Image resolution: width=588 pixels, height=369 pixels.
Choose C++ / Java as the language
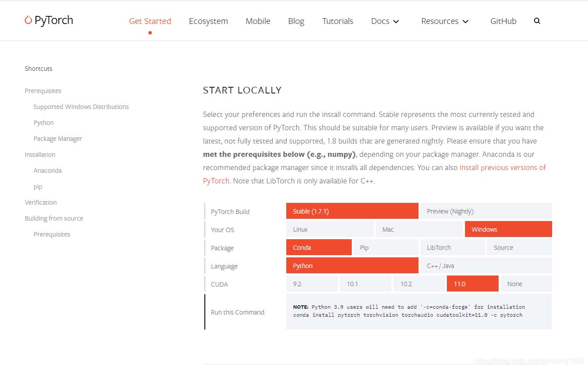coord(486,265)
